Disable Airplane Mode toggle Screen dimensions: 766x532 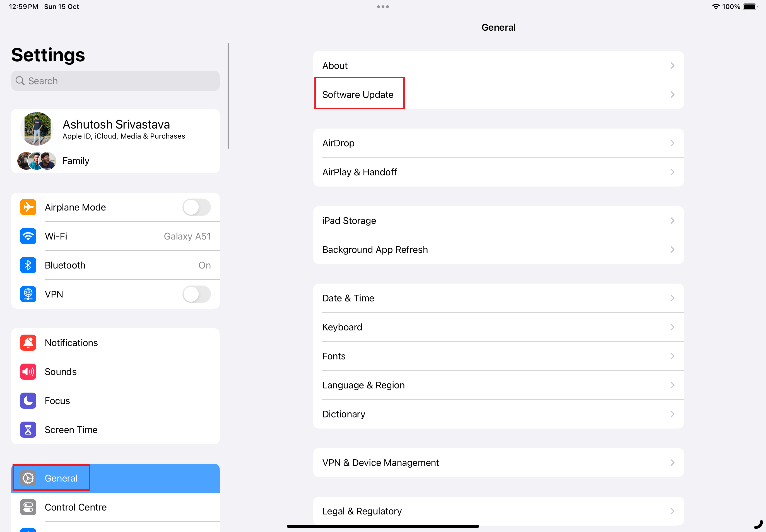(196, 207)
